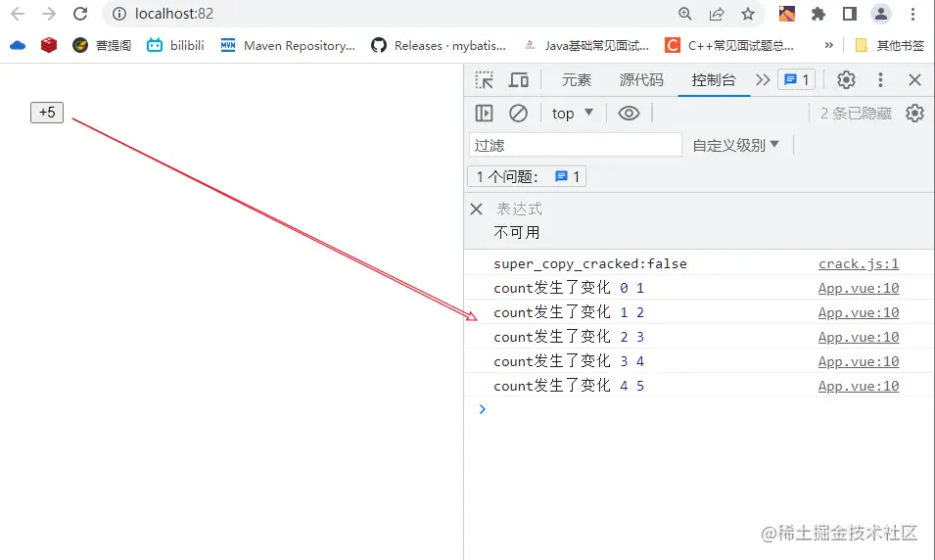Share this page via the share icon
The width and height of the screenshot is (935, 560).
coord(717,14)
